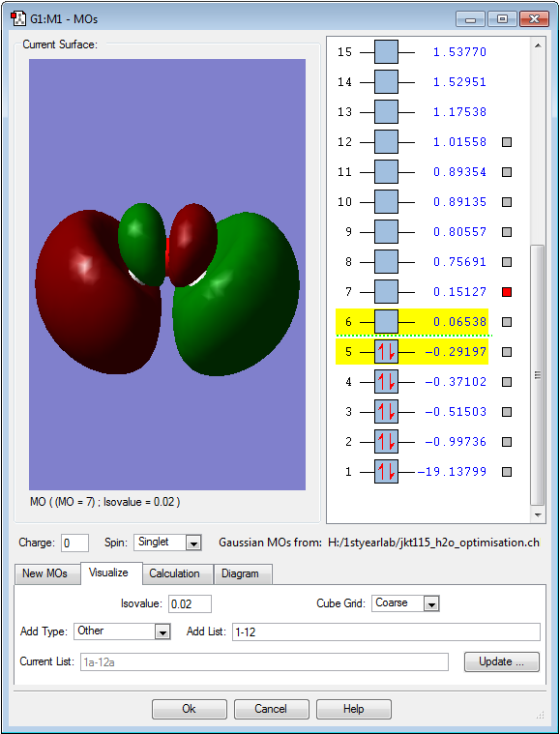Select the empty orbital box for MO 6
Image resolution: width=560 pixels, height=734 pixels.
point(386,322)
